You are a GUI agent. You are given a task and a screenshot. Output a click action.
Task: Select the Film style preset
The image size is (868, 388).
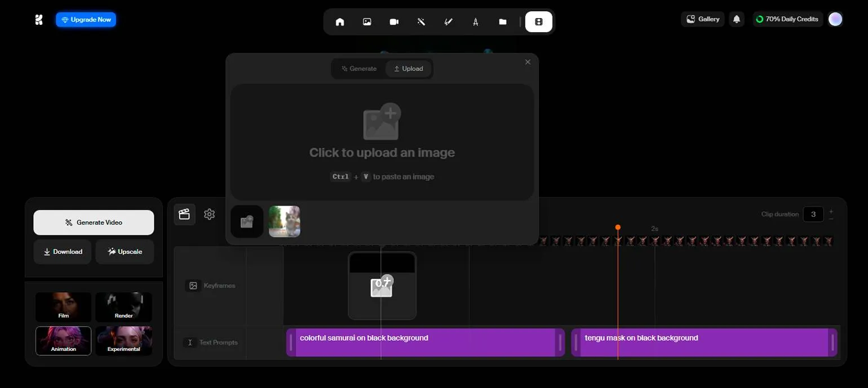point(63,307)
